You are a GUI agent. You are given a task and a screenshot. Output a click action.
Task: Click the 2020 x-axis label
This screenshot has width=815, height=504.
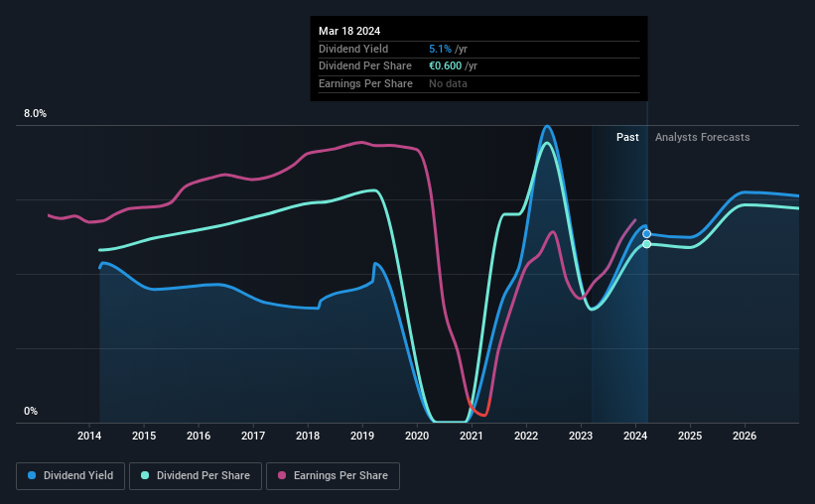(x=417, y=436)
